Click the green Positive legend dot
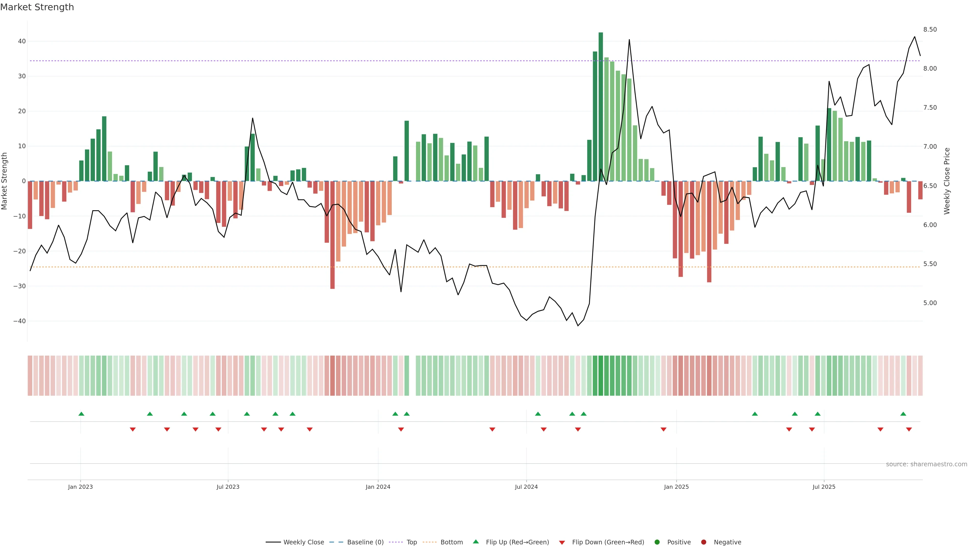The image size is (980, 551). click(x=657, y=542)
